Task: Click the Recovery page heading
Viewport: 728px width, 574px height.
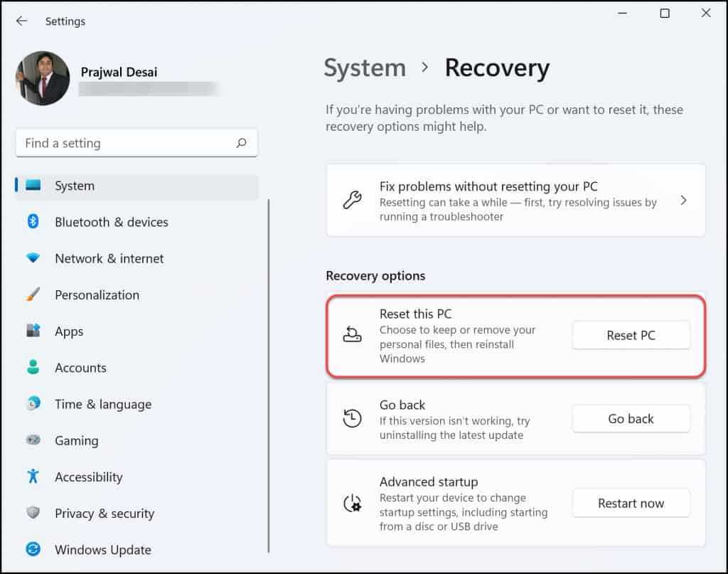Action: [x=497, y=68]
